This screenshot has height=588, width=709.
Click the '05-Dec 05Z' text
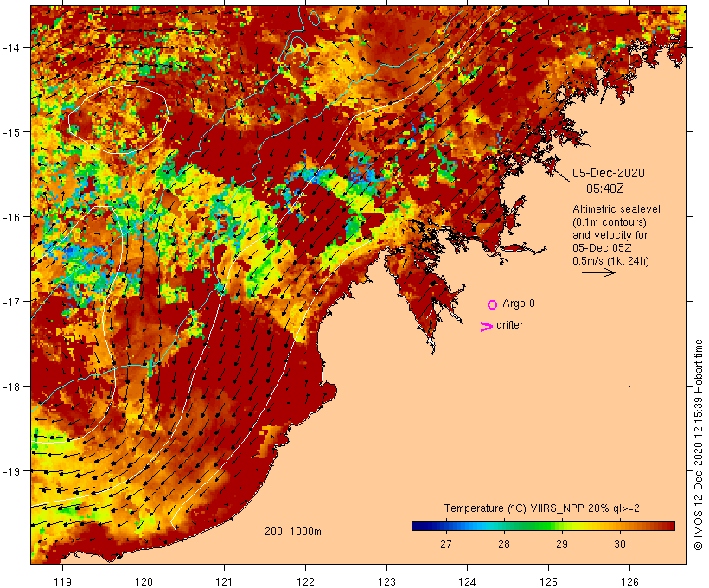pyautogui.click(x=602, y=248)
